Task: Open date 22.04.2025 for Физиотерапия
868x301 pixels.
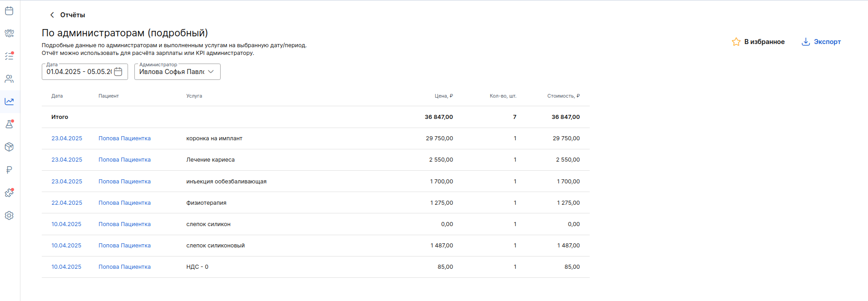Action: point(67,203)
